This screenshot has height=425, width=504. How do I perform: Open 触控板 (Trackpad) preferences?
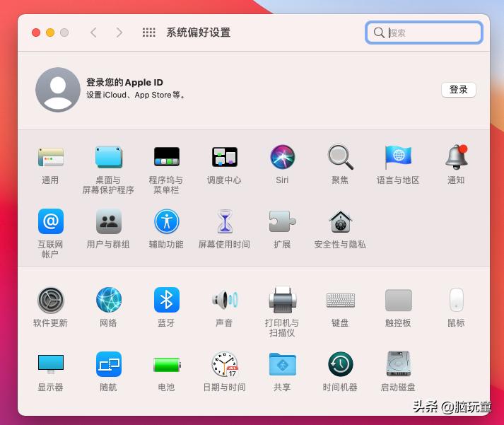(398, 301)
